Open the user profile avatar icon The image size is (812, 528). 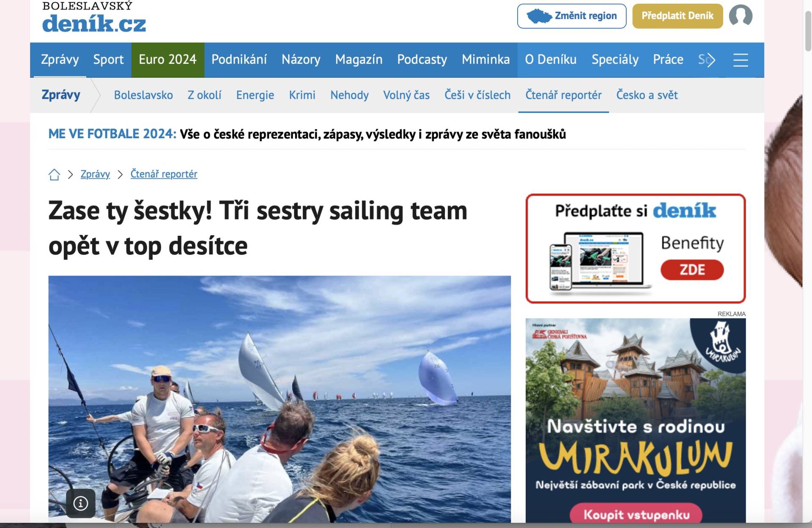(x=741, y=16)
